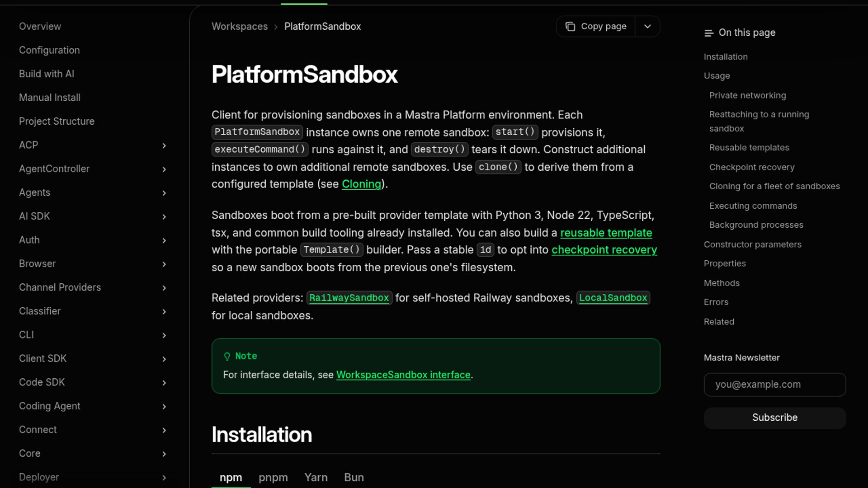This screenshot has height=488, width=868.
Task: Expand the ACP sidebar section chevron
Action: (164, 145)
